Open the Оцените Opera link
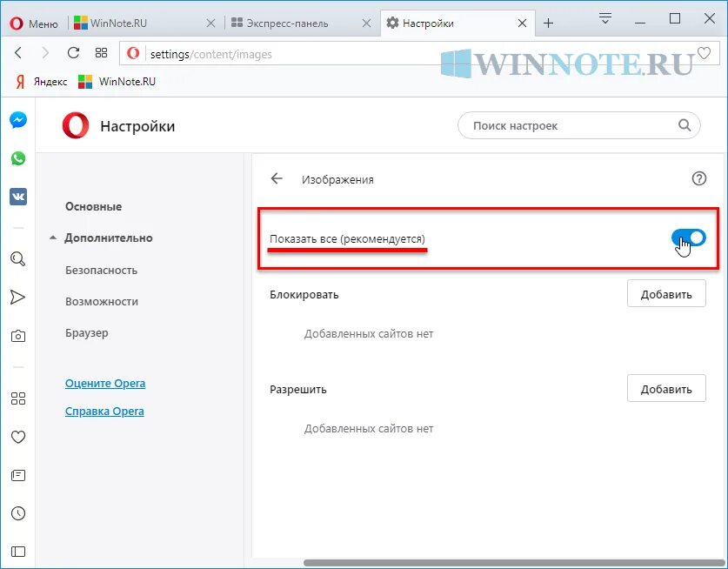The height and width of the screenshot is (569, 728). tap(105, 384)
